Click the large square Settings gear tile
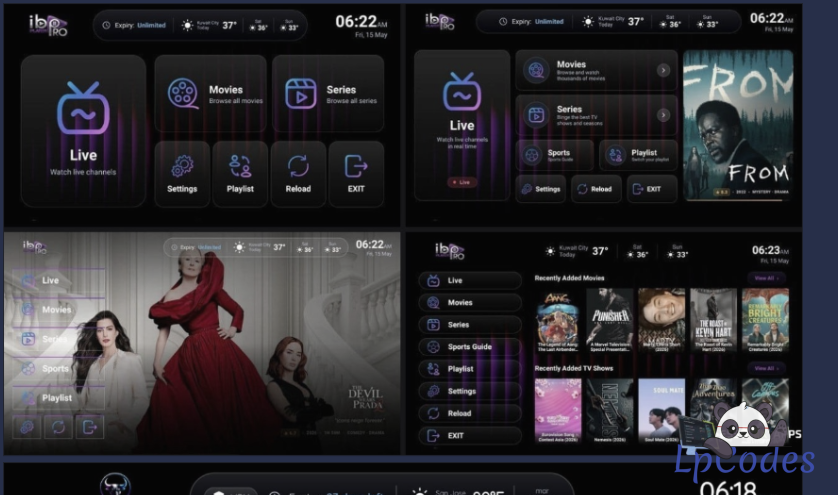The height and width of the screenshot is (495, 838). point(182,174)
